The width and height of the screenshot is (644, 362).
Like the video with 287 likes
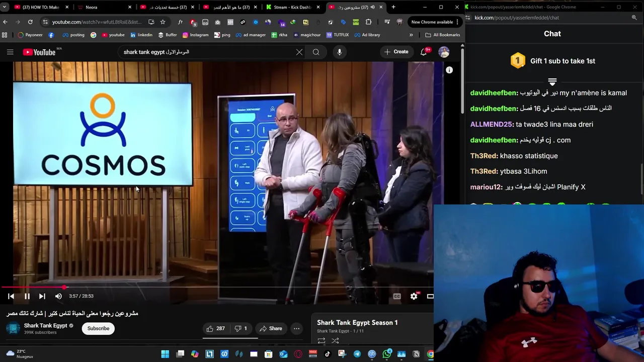[215, 328]
